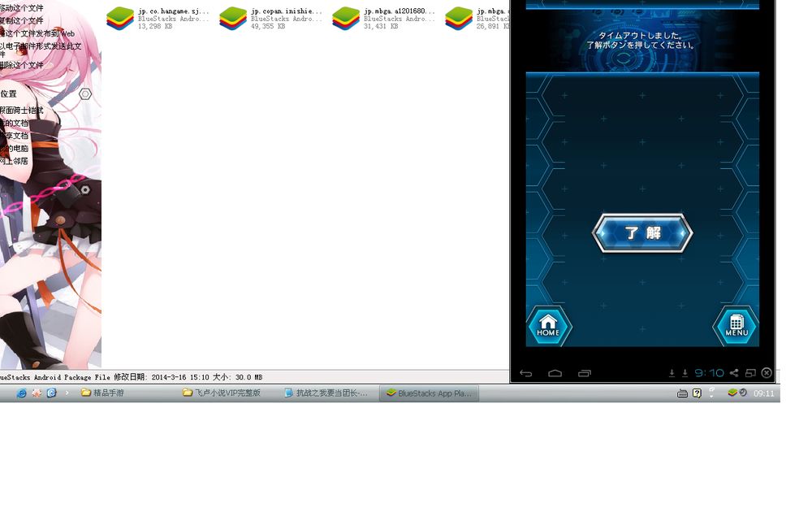This screenshot has width=812, height=508.
Task: Click the BlueStacks tray icon
Action: [x=732, y=393]
